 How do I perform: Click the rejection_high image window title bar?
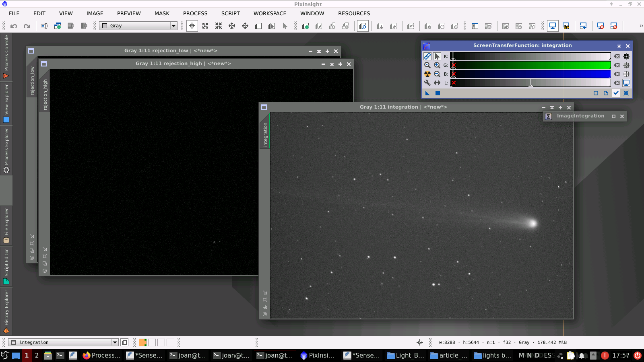[183, 64]
